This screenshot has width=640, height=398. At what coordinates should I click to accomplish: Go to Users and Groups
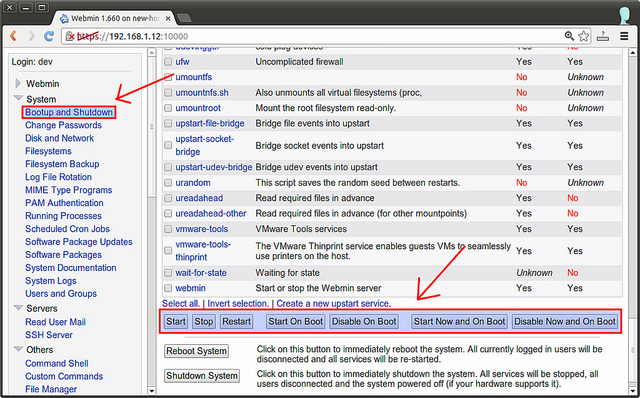tap(61, 294)
